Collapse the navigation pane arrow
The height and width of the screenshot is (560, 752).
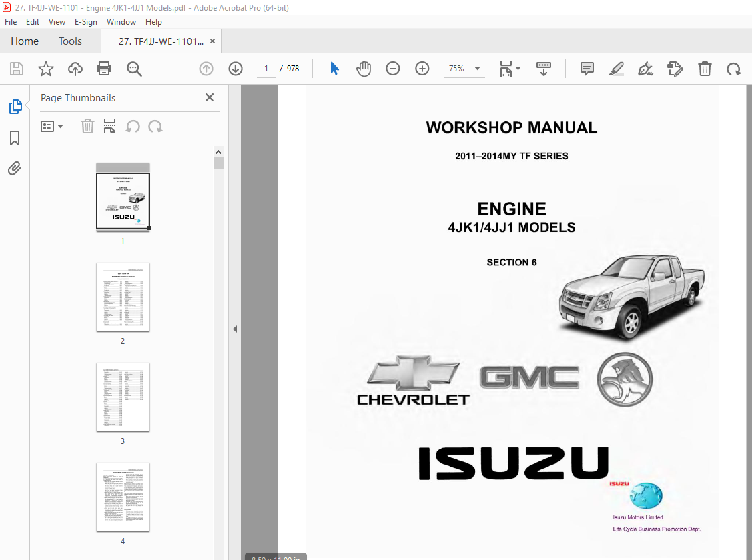click(234, 329)
